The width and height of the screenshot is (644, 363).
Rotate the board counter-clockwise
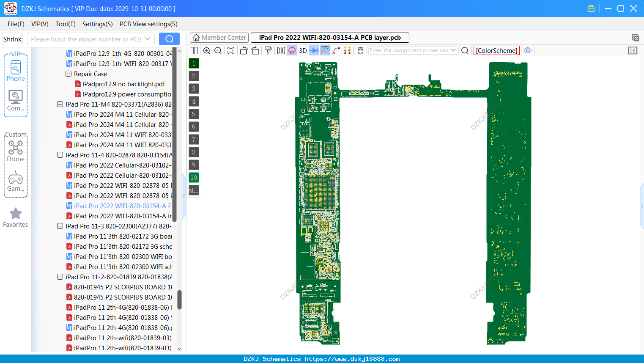click(x=244, y=50)
